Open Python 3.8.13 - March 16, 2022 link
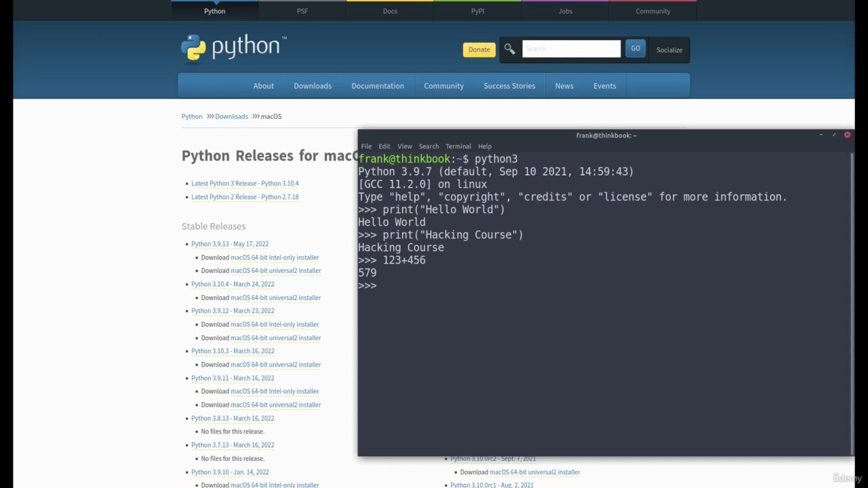The image size is (868, 488). coord(233,418)
